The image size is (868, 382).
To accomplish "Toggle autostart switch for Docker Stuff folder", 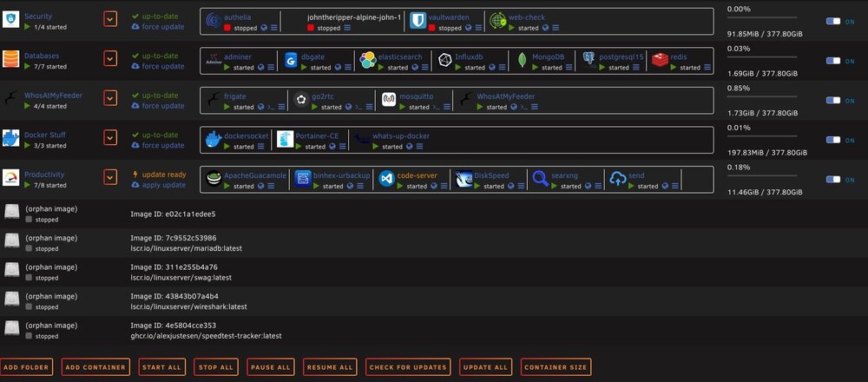I will [x=833, y=140].
